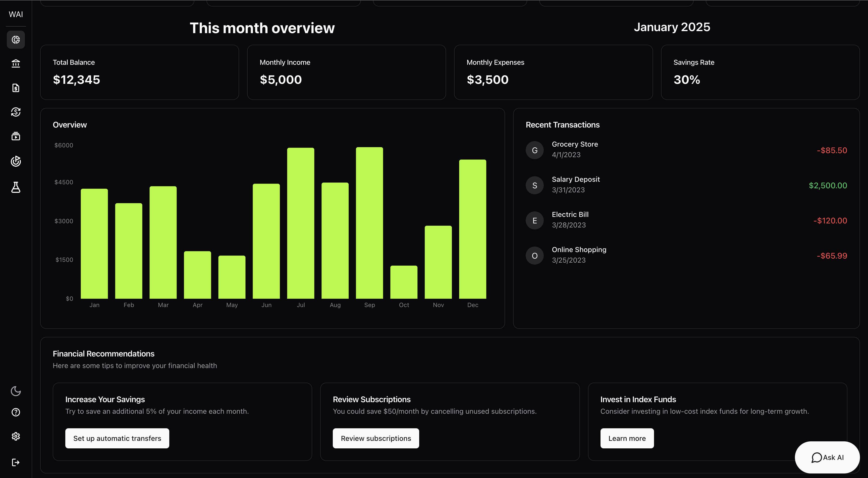This screenshot has height=478, width=868.
Task: Click the September bar in Overview chart
Action: 369,223
